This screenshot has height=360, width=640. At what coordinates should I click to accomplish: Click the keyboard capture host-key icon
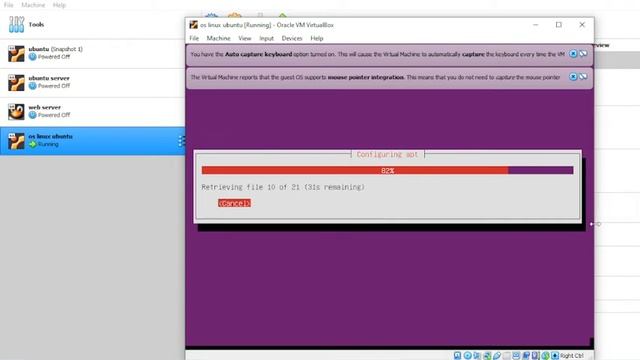pyautogui.click(x=555, y=356)
